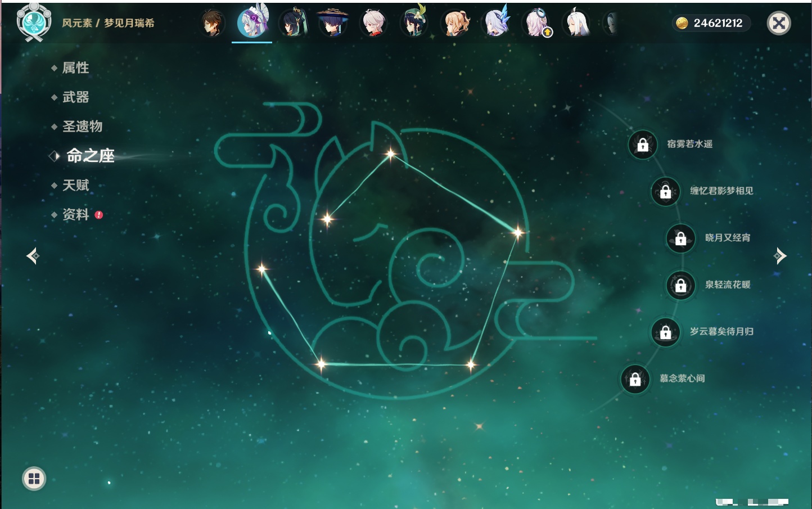The width and height of the screenshot is (812, 509).
Task: Click the topmost star of the constellation
Action: tap(390, 153)
